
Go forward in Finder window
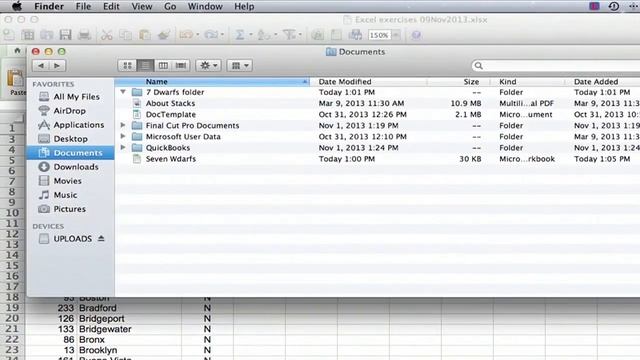pos(57,65)
